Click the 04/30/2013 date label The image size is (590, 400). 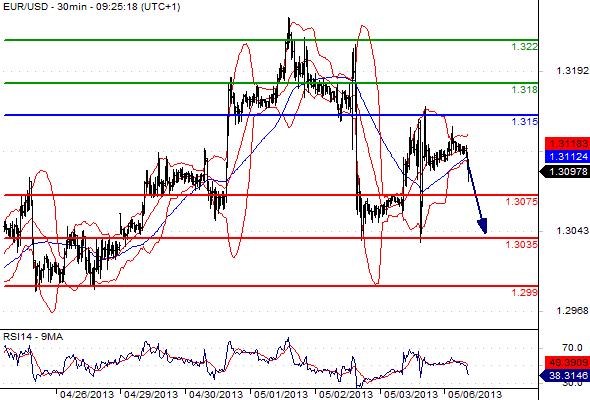[216, 395]
